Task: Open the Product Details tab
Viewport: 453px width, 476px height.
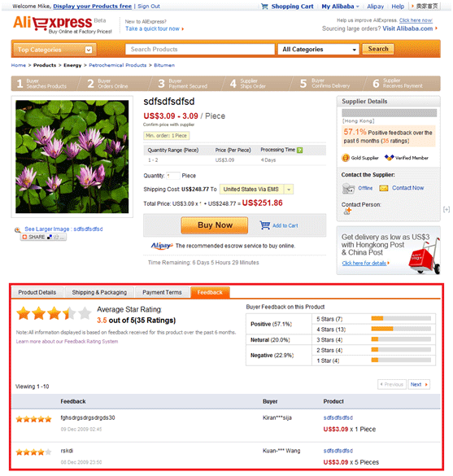Action: click(37, 292)
